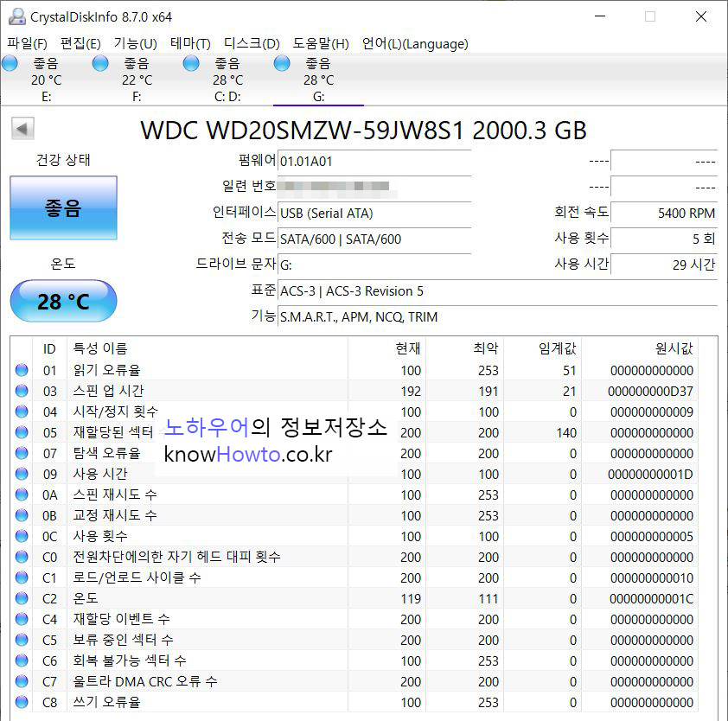Click status orb of attribute 09 사용 시간
Image resolution: width=728 pixels, height=721 pixels.
22,474
